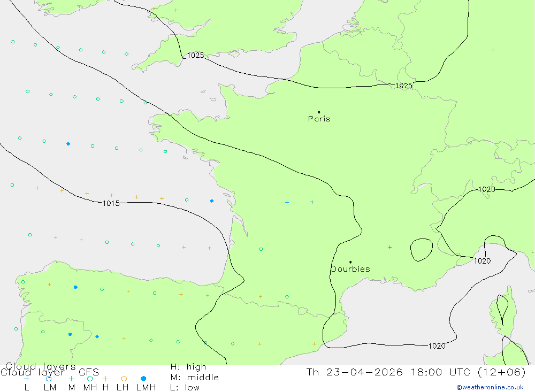Click the green circle MH legend symbol
This screenshot has width=535, height=392.
pos(90,379)
